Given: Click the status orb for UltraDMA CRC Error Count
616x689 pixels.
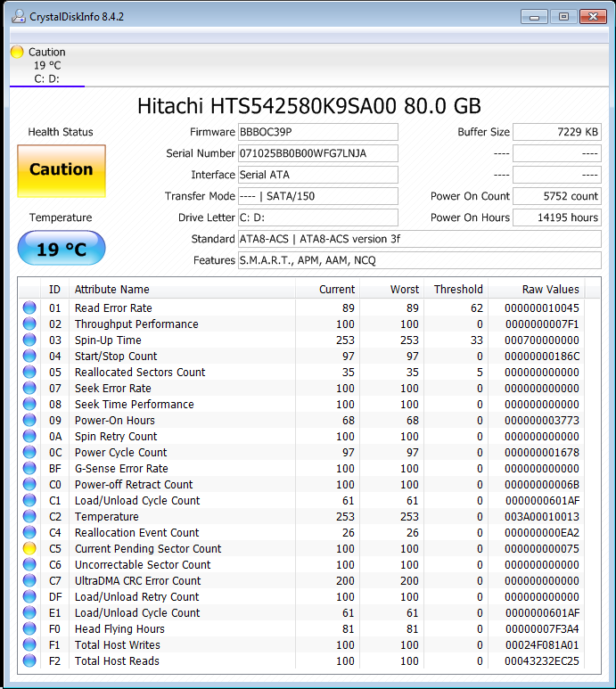Looking at the screenshot, I should 29,580.
